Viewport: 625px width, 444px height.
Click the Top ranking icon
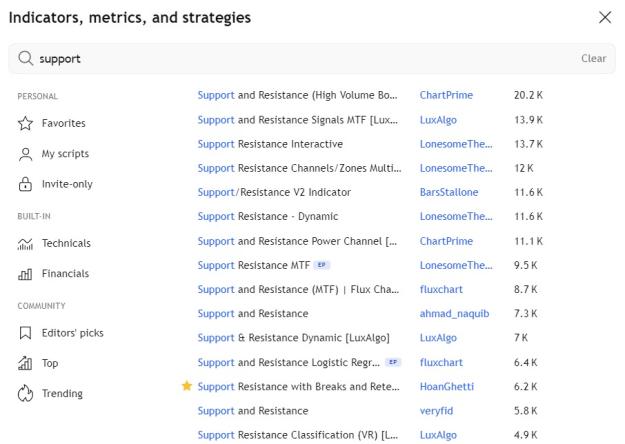25,363
